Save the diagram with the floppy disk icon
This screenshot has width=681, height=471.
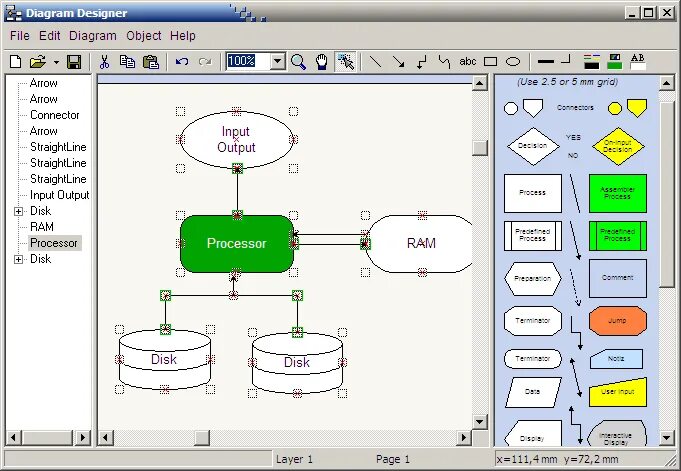pyautogui.click(x=74, y=62)
